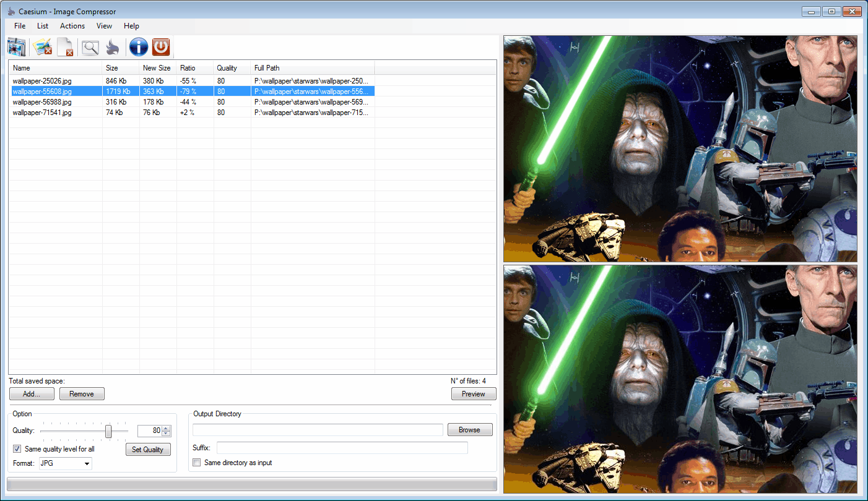Increase quality value with up arrow
This screenshot has width=868, height=501.
tap(166, 428)
